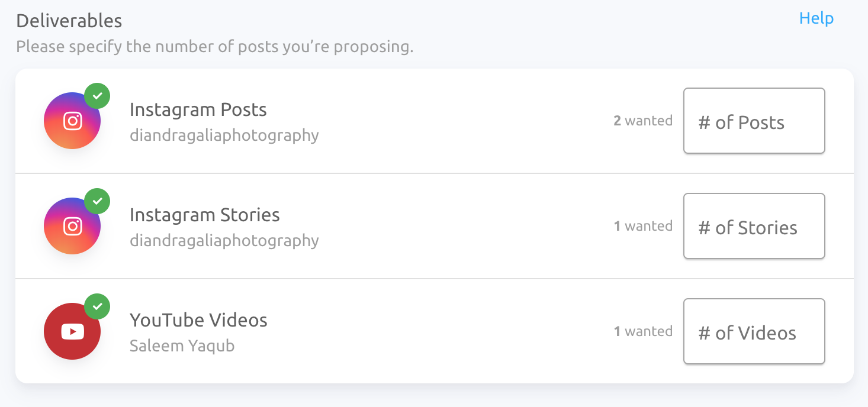Click green checkmark badge on Instagram Posts
Image resolution: width=868 pixels, height=407 pixels.
97,96
